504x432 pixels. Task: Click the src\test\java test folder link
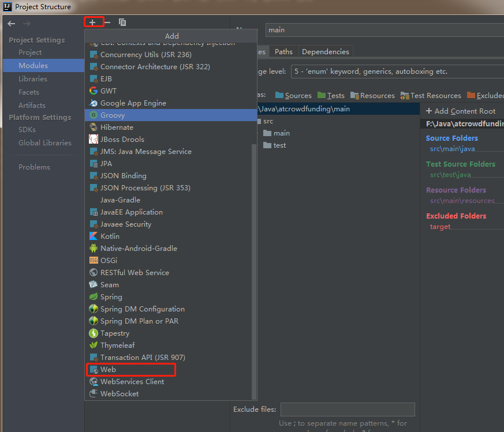point(450,175)
